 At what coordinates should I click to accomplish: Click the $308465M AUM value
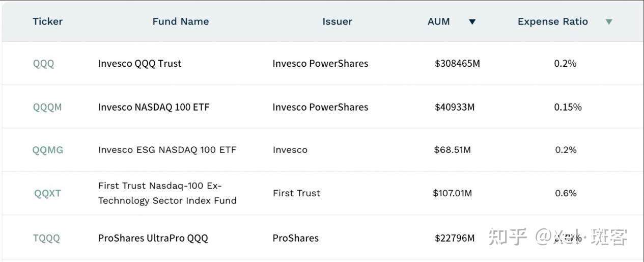(458, 64)
